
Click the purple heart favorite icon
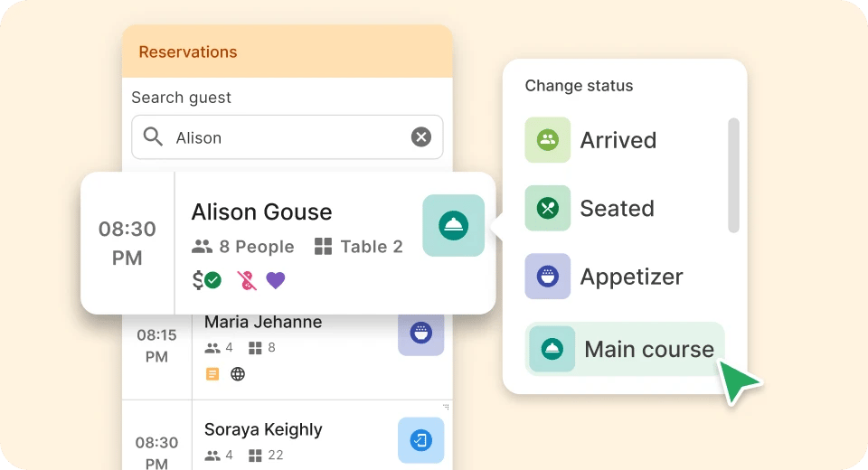(x=276, y=281)
